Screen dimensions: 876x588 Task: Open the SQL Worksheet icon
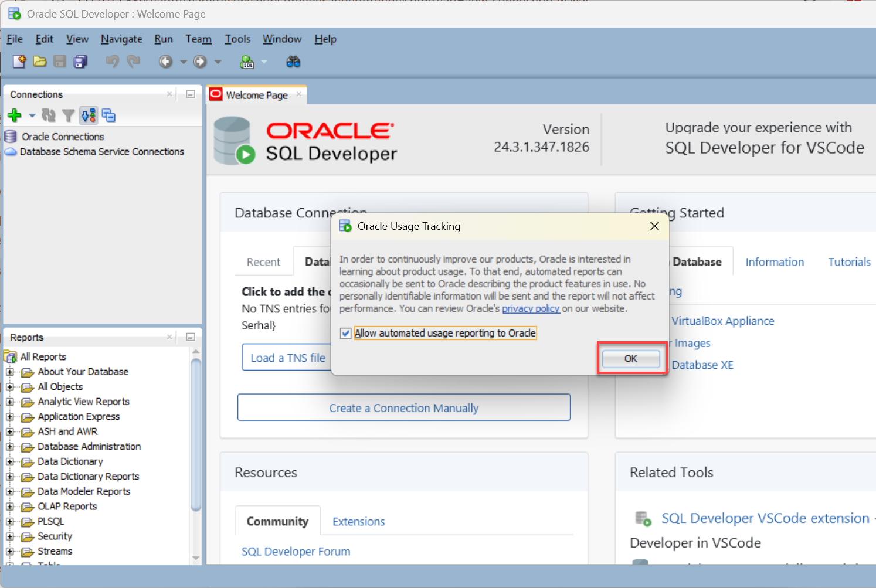[247, 62]
